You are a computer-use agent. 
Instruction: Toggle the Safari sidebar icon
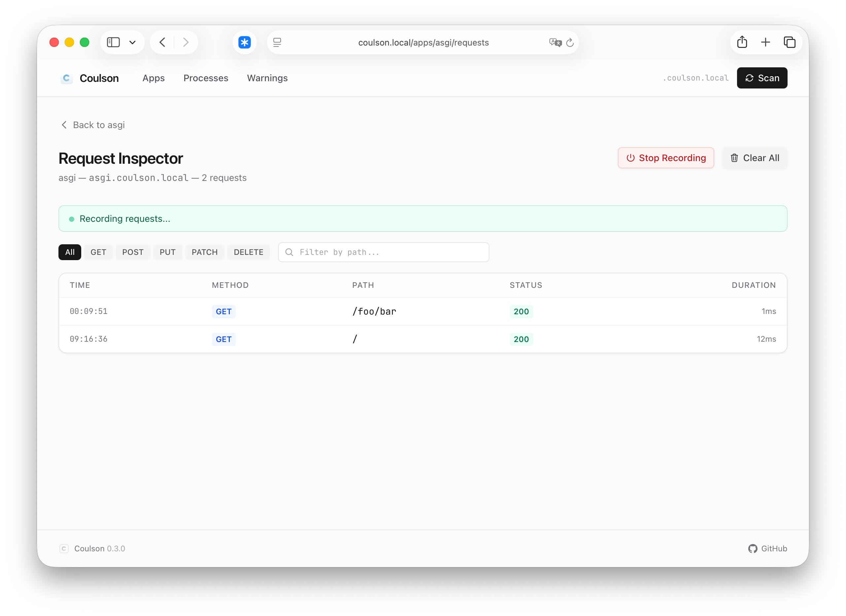tap(113, 43)
